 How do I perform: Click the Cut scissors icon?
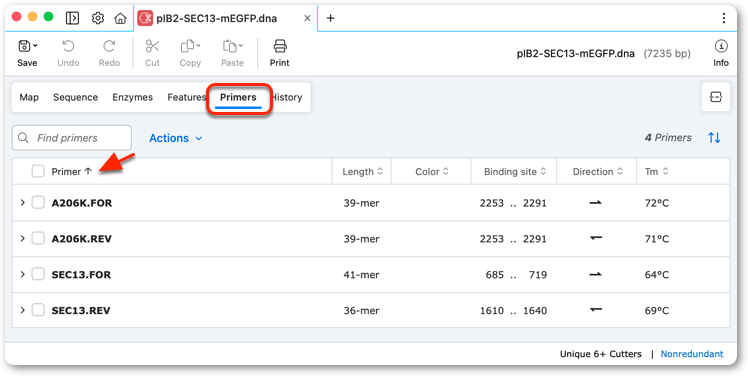point(152,46)
